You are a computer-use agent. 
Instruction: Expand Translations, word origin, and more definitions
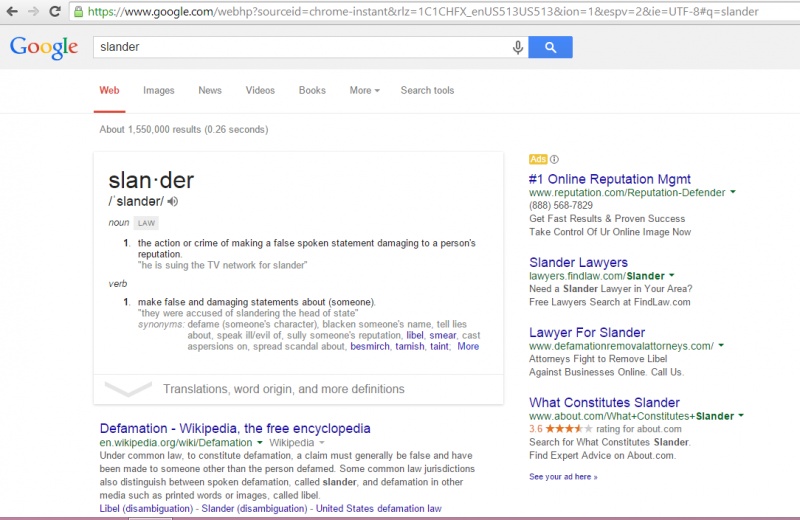[x=298, y=389]
